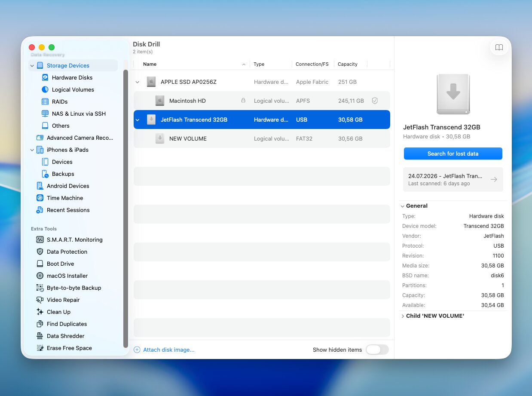Open iPhone Backups icon
532x396 pixels.
click(x=45, y=174)
